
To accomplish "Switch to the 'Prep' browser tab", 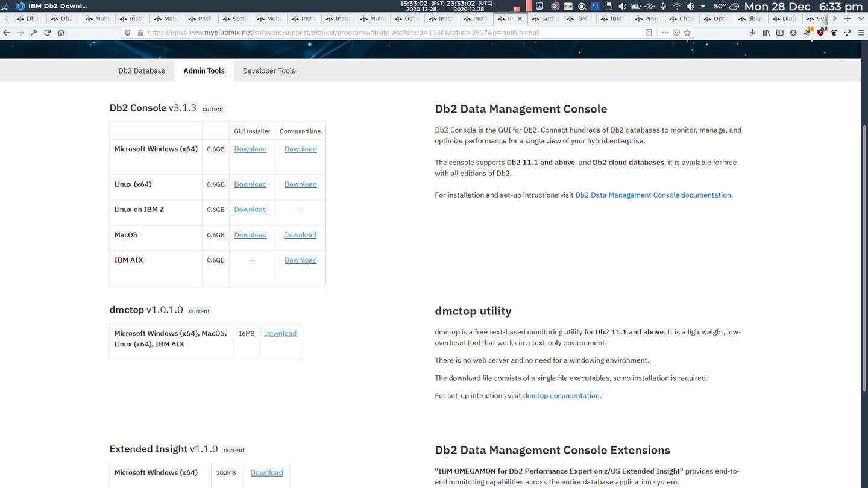I will coord(647,19).
